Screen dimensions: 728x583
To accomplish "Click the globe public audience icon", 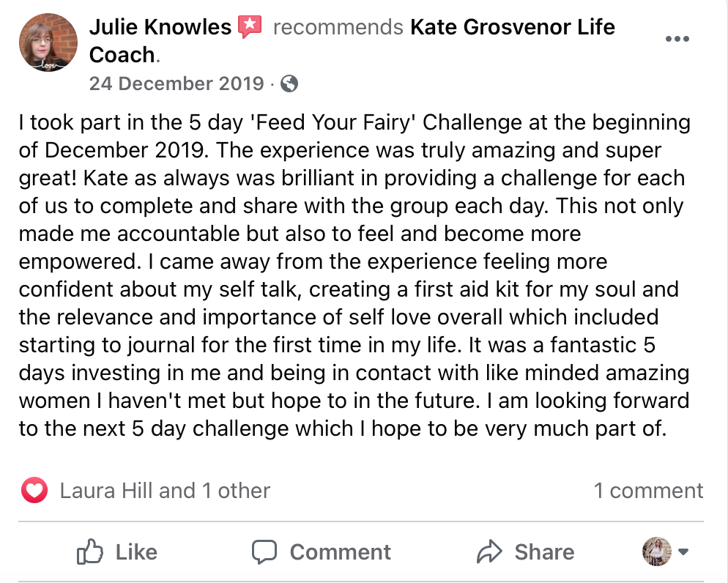I will (289, 84).
